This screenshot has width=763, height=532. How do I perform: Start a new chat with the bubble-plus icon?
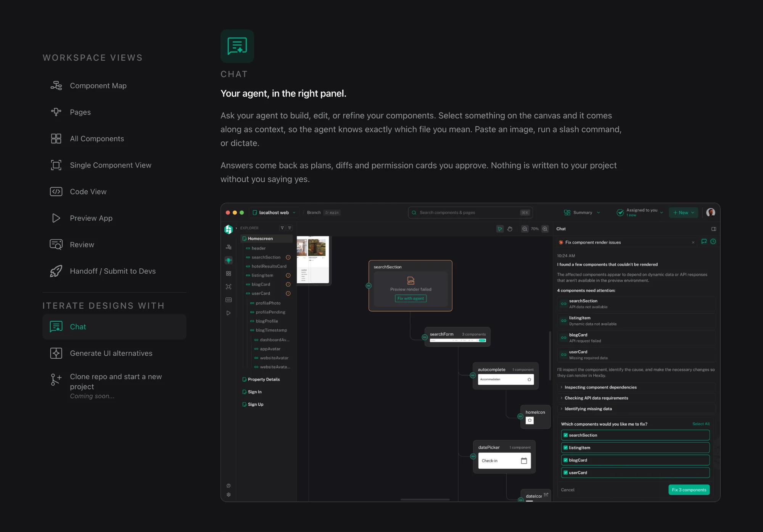click(x=704, y=242)
